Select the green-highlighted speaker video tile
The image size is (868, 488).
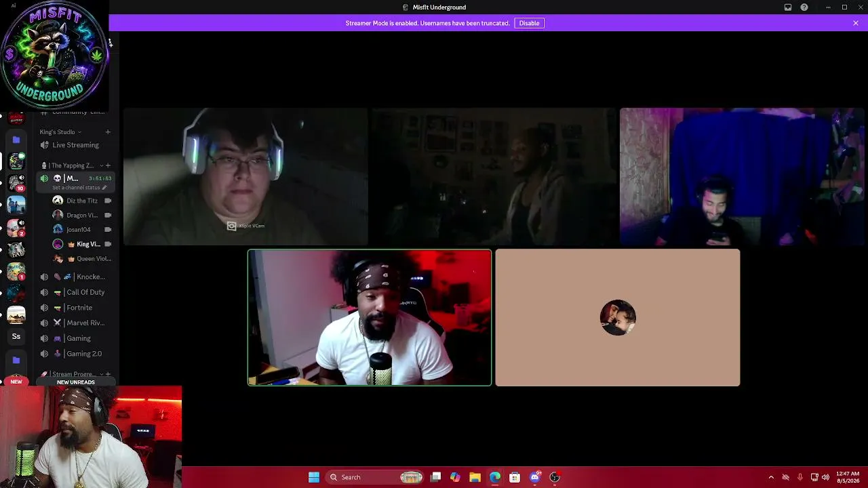pyautogui.click(x=370, y=318)
